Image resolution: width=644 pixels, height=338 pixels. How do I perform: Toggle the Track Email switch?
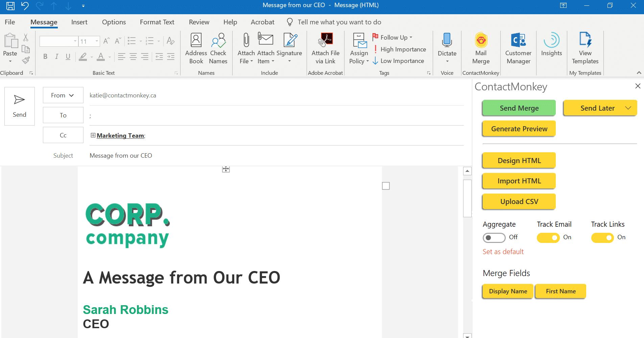[x=548, y=238]
